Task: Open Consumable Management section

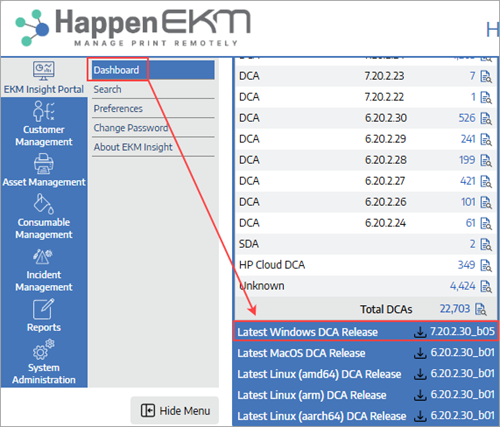Action: point(44,216)
